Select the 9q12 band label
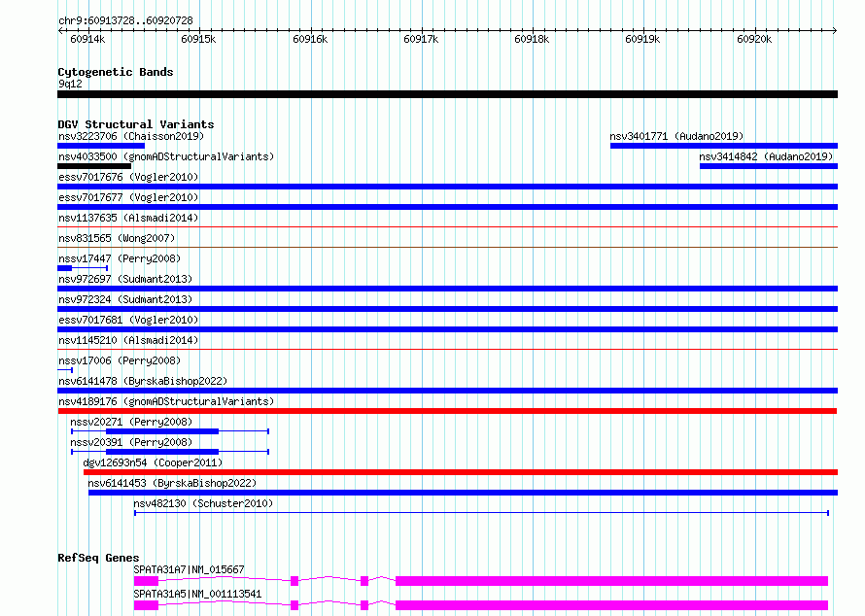This screenshot has width=865, height=616. pos(70,84)
